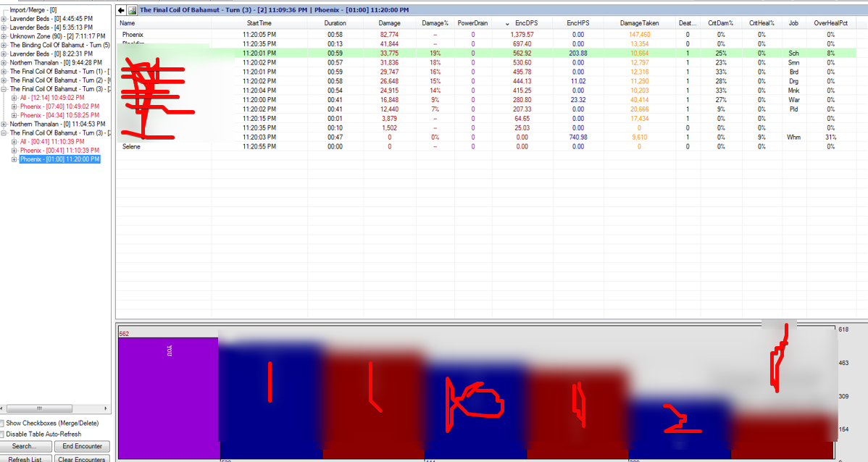Image resolution: width=868 pixels, height=462 pixels.
Task: Expand Phoenix - [04:34] 10:58:25 PM entry
Action: [14, 116]
